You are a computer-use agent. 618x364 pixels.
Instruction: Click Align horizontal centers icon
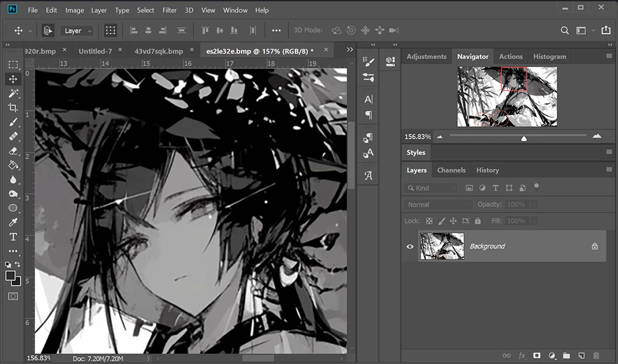[148, 30]
